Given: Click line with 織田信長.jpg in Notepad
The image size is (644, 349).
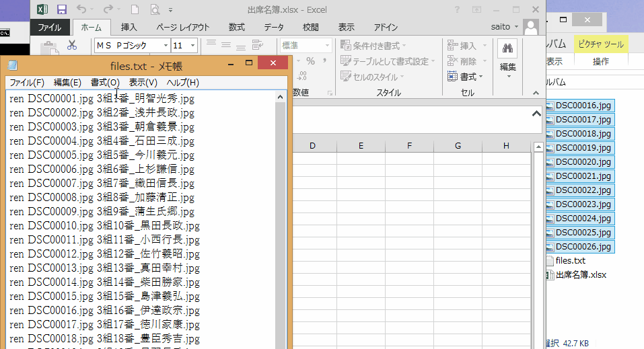Looking at the screenshot, I should pos(102,183).
